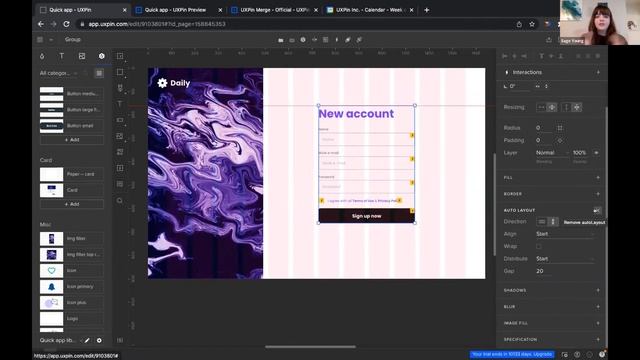Remove auto-layout icon button
The image size is (640, 360).
pos(597,210)
